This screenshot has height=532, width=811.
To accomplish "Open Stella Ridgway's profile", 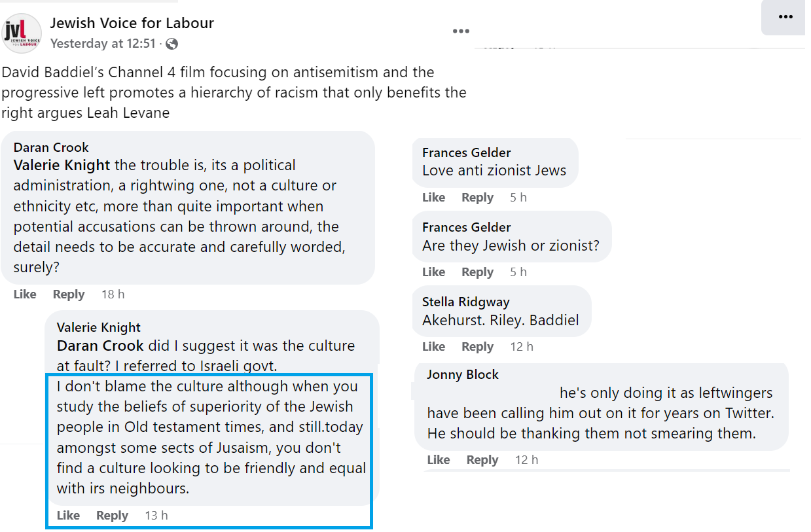I will point(465,302).
